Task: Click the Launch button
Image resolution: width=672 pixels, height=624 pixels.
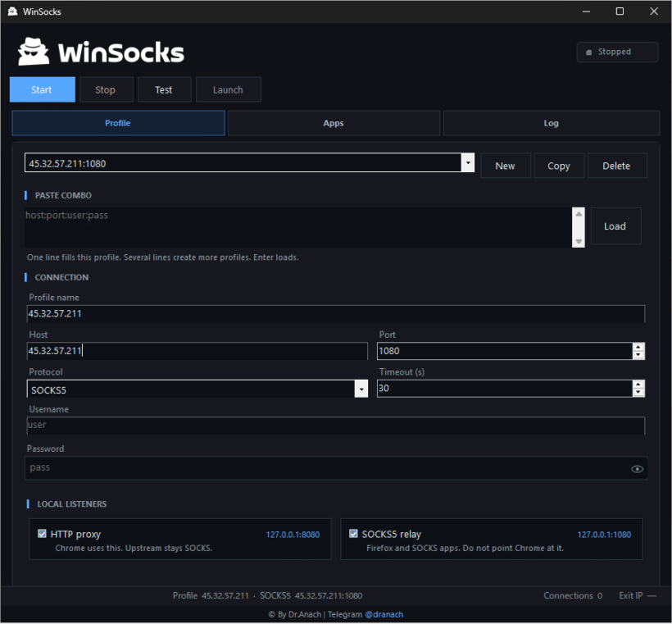Action: pos(228,89)
